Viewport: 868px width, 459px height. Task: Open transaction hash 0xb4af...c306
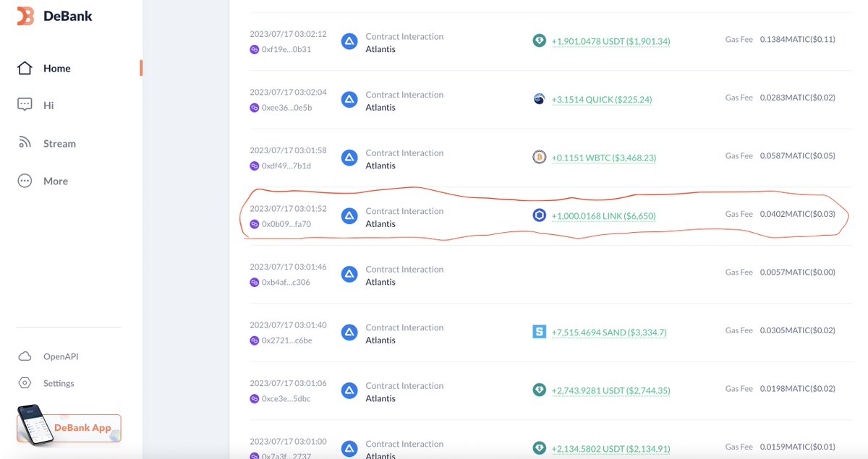[286, 282]
